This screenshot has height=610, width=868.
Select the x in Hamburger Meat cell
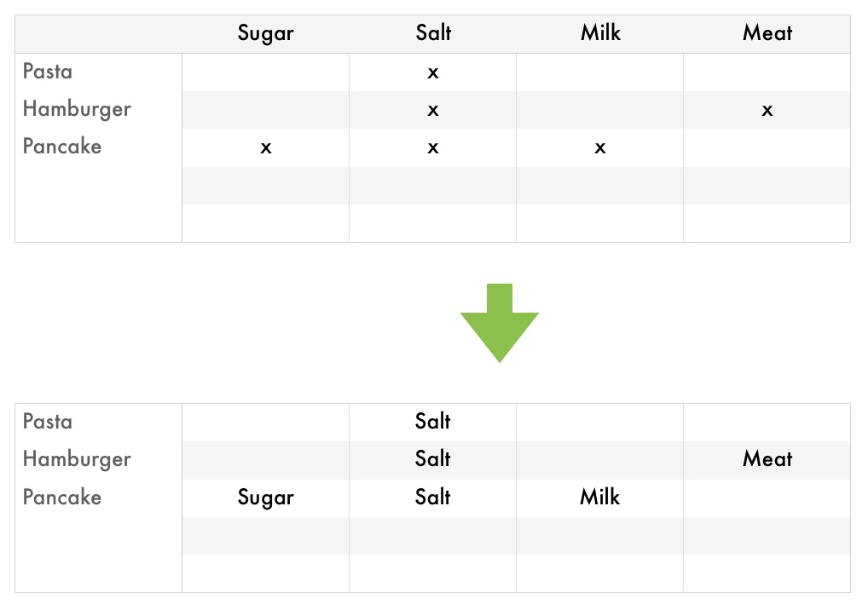(767, 110)
